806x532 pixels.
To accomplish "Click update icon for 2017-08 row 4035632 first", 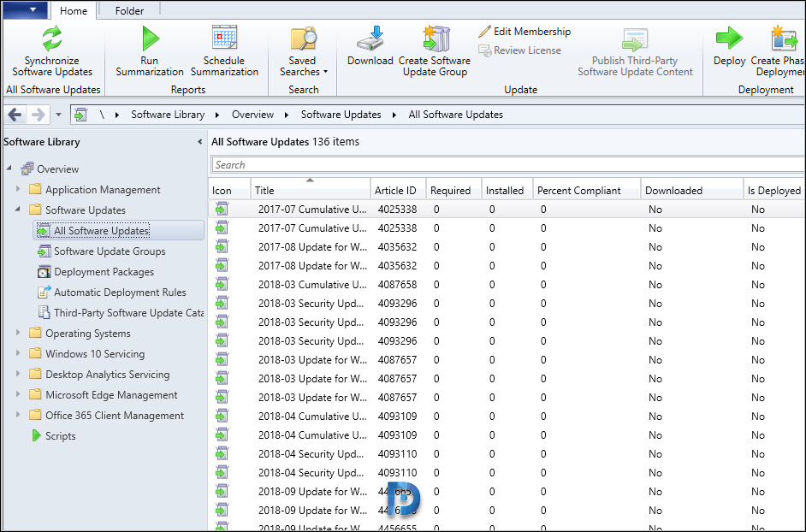I will click(x=222, y=246).
